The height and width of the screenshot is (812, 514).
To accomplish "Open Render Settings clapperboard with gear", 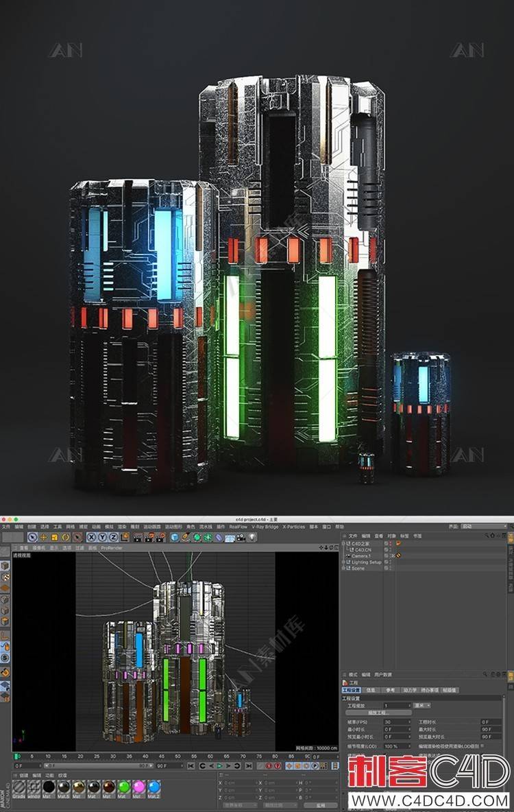I will (160, 538).
